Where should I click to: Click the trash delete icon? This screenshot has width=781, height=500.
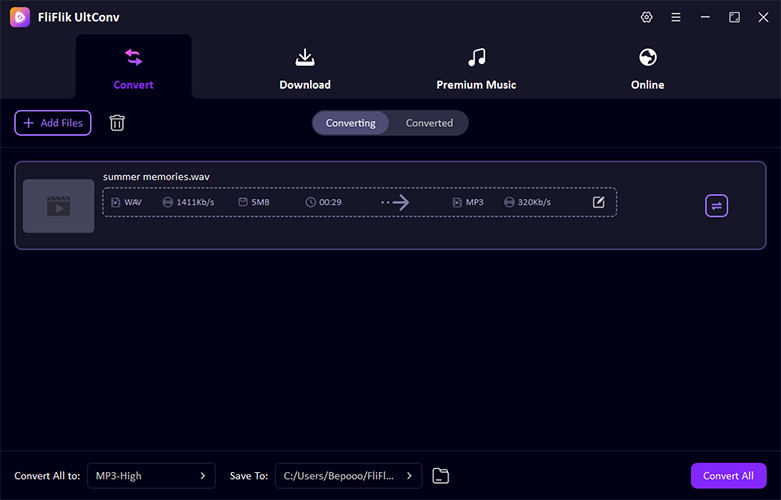click(x=117, y=123)
